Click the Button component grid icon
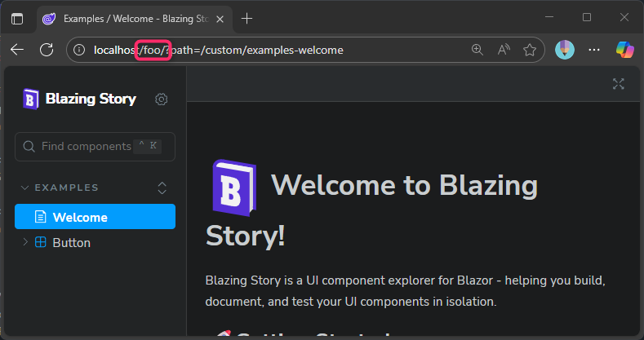The height and width of the screenshot is (340, 644). point(41,242)
